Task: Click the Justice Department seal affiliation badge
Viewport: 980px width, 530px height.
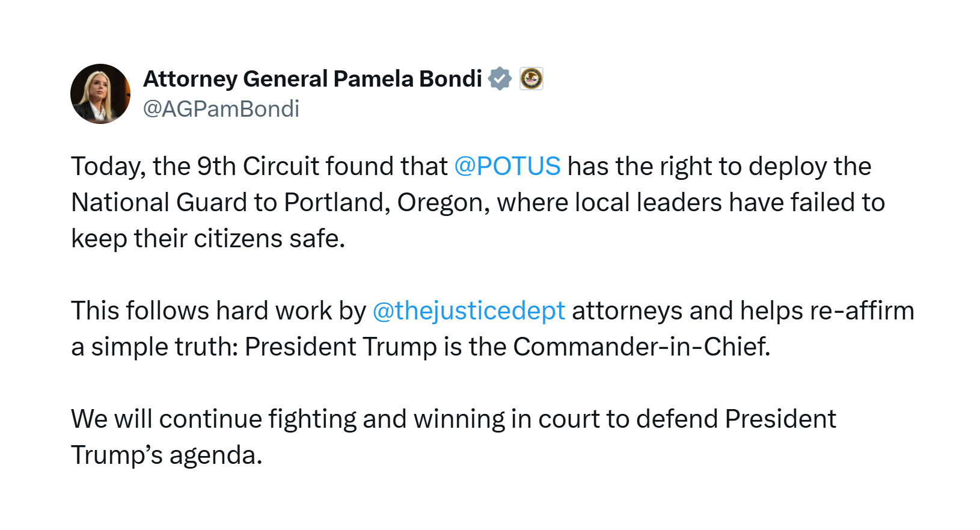Action: [x=531, y=79]
